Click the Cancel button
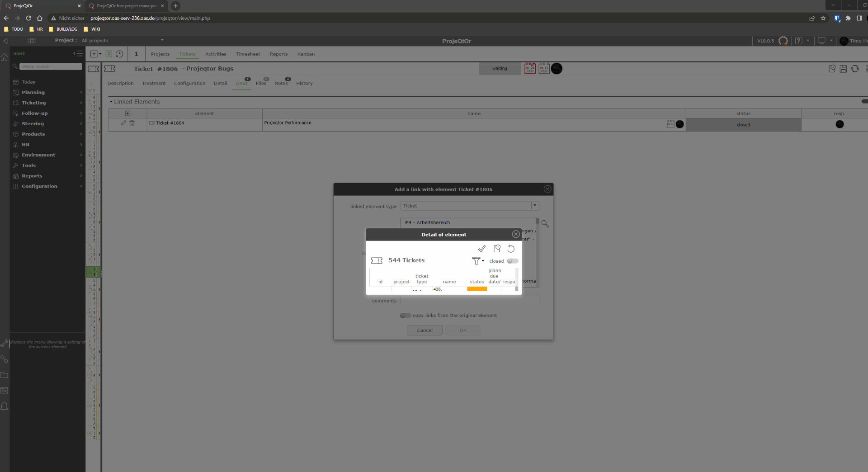The width and height of the screenshot is (868, 472). coord(425,330)
